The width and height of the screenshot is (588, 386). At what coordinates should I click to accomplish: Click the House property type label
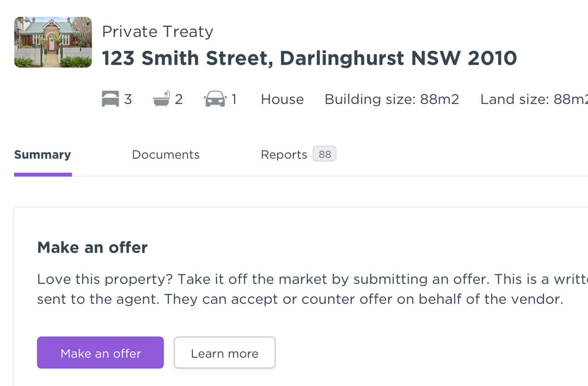[282, 99]
